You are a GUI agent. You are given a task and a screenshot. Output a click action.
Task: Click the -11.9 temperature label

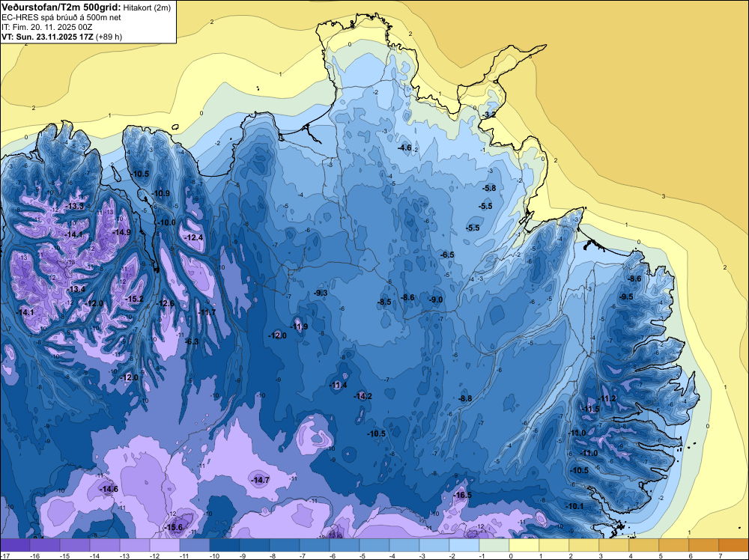(299, 326)
